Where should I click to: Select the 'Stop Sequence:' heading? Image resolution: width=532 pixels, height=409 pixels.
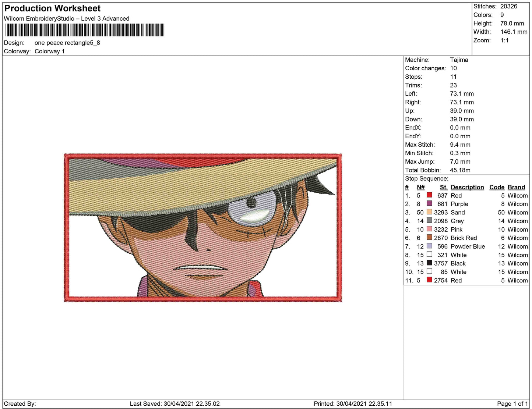click(x=427, y=178)
